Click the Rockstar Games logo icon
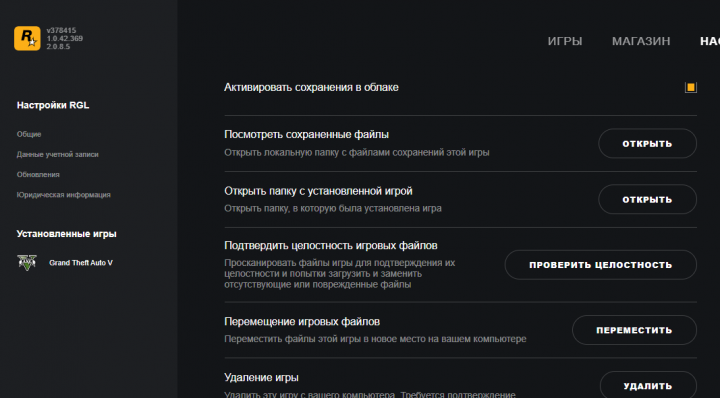The width and height of the screenshot is (720, 398). (x=27, y=38)
